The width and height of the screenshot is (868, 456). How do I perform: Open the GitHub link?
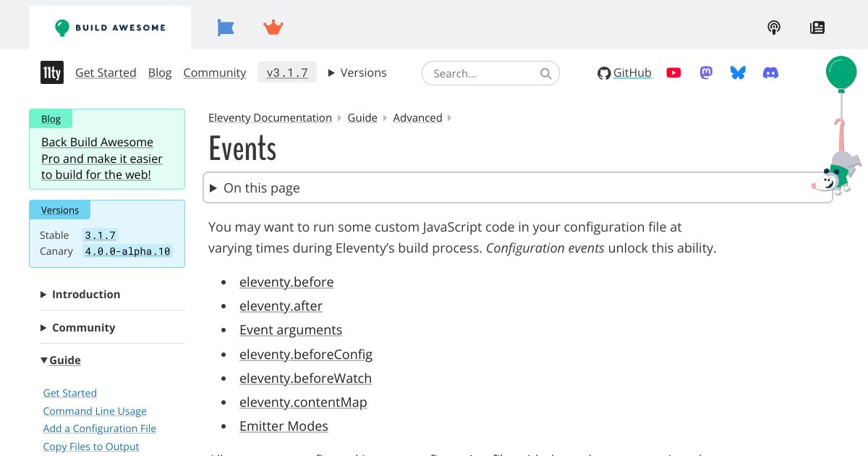click(x=632, y=72)
